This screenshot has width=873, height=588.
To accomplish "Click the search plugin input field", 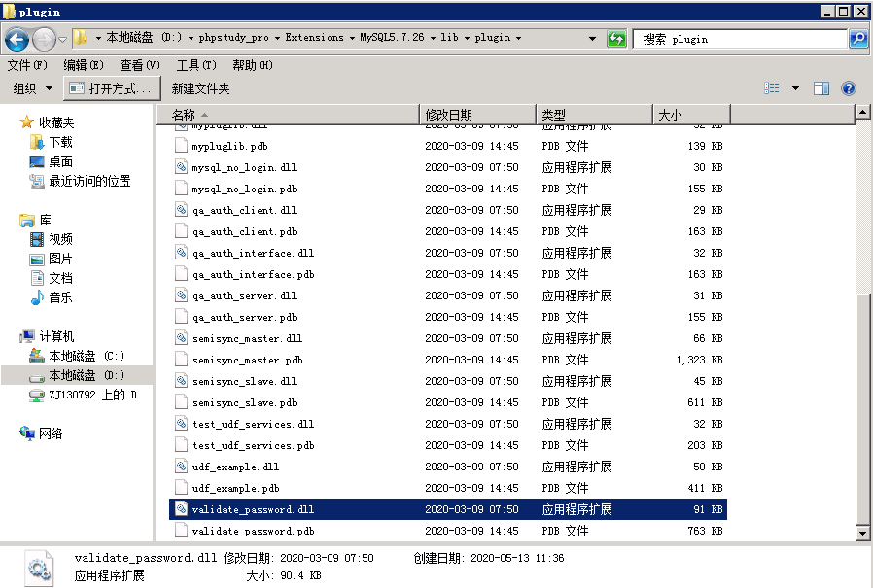I will pos(739,39).
